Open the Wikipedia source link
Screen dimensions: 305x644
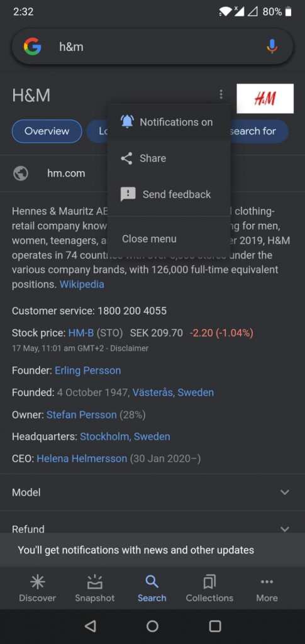tap(82, 284)
